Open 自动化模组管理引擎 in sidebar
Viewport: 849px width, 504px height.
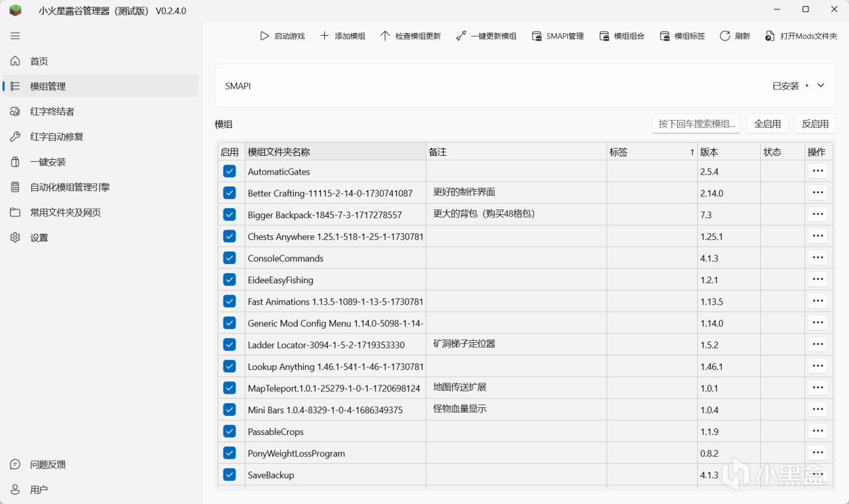coord(99,187)
